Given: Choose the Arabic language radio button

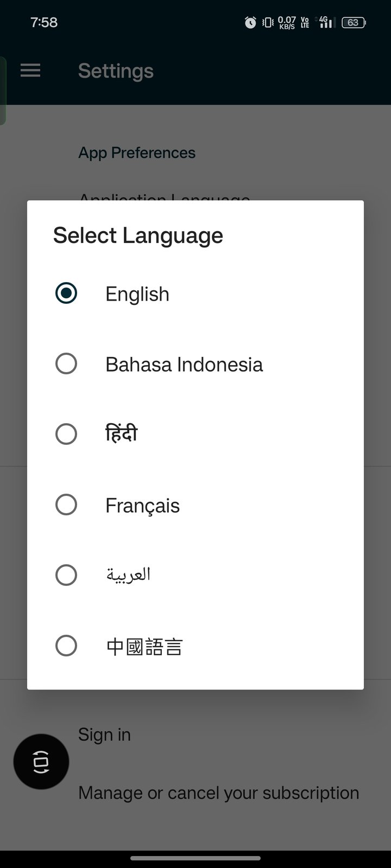Looking at the screenshot, I should tap(66, 576).
